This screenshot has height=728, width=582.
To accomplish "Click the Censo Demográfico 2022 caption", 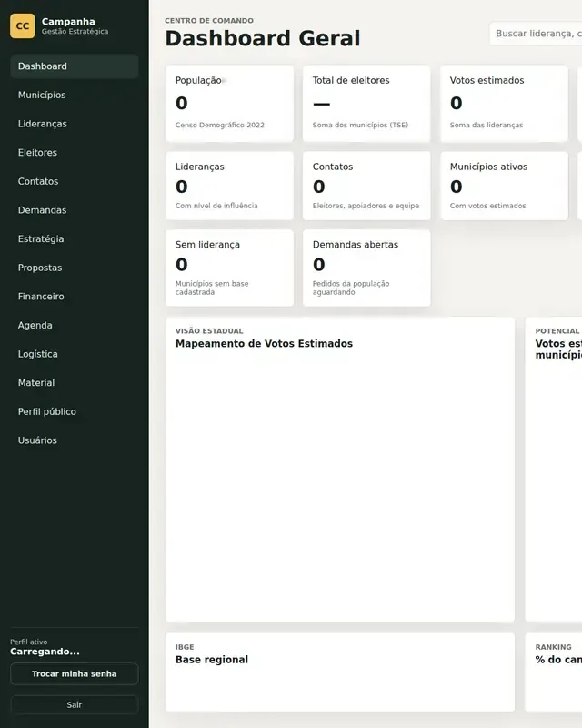I will point(219,125).
